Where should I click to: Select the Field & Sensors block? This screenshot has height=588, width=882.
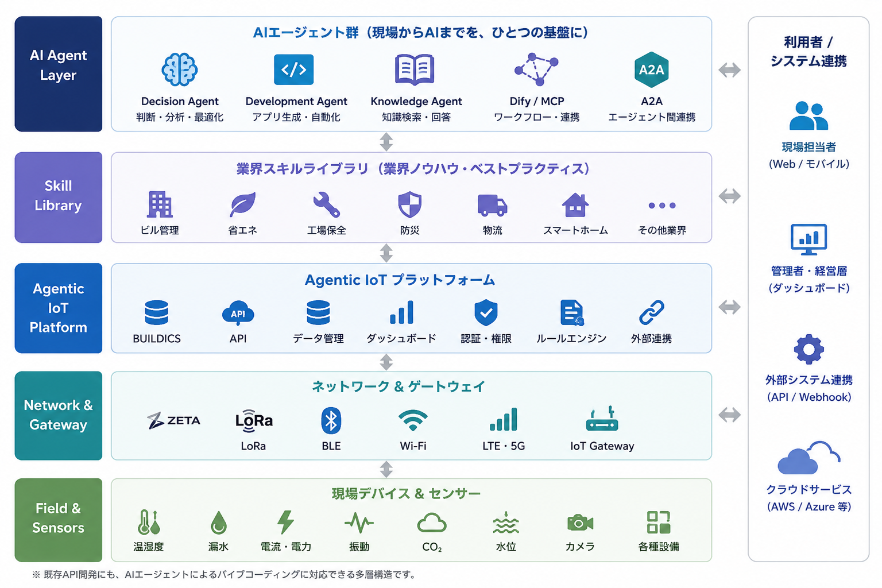click(59, 520)
